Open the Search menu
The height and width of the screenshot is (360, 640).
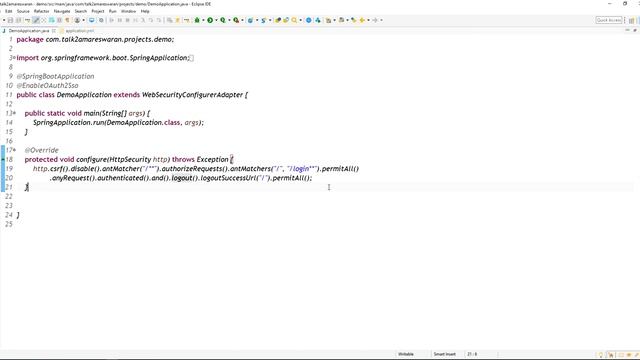(x=81, y=11)
